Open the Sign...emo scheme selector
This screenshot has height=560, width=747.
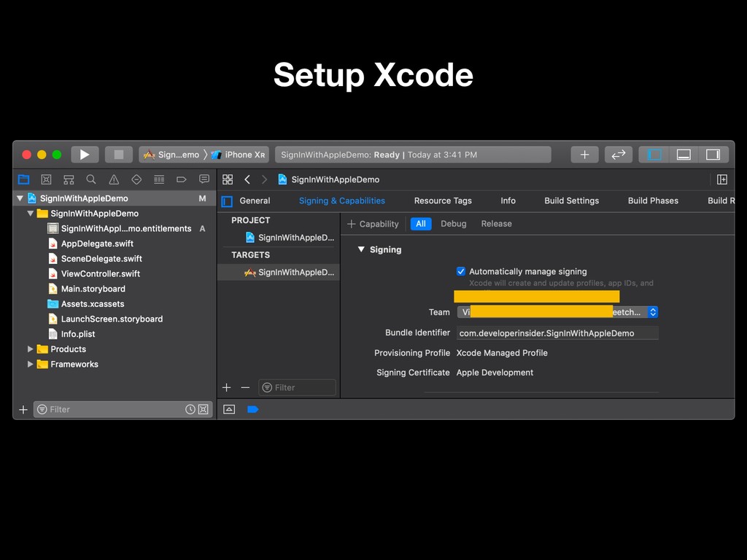[172, 155]
